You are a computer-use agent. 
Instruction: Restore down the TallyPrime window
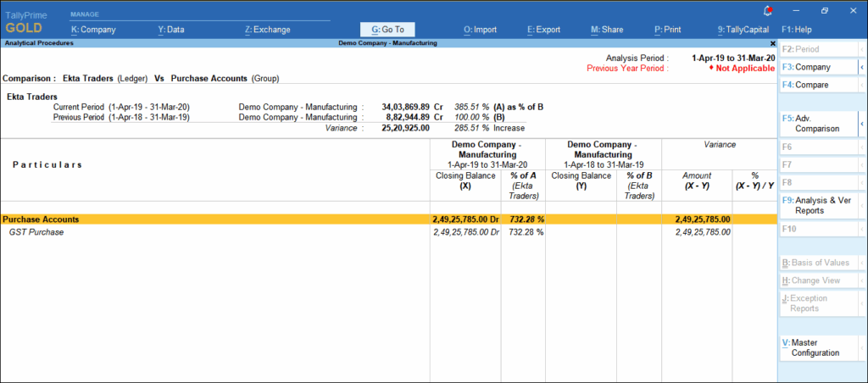point(824,10)
